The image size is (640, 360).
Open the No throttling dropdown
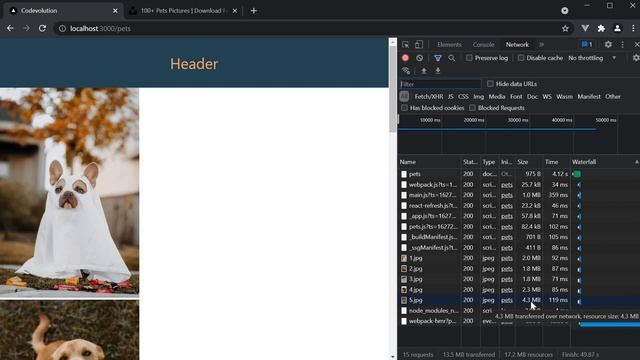coord(592,58)
